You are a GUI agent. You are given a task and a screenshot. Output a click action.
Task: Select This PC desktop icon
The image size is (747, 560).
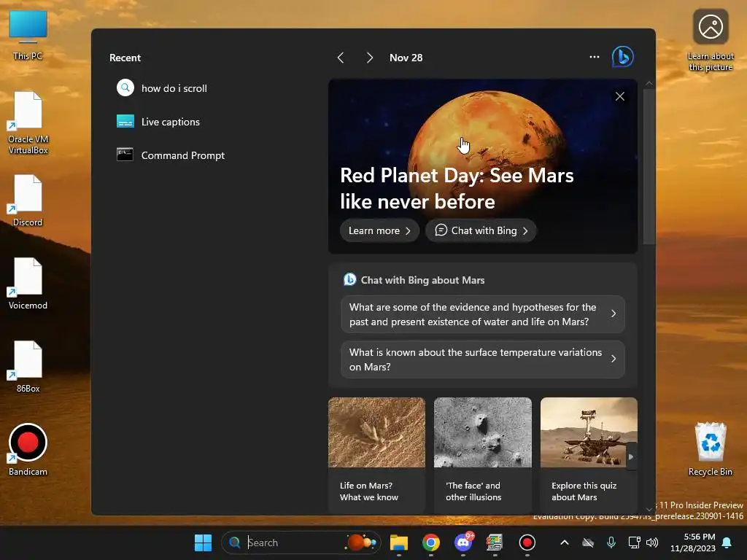pyautogui.click(x=28, y=36)
